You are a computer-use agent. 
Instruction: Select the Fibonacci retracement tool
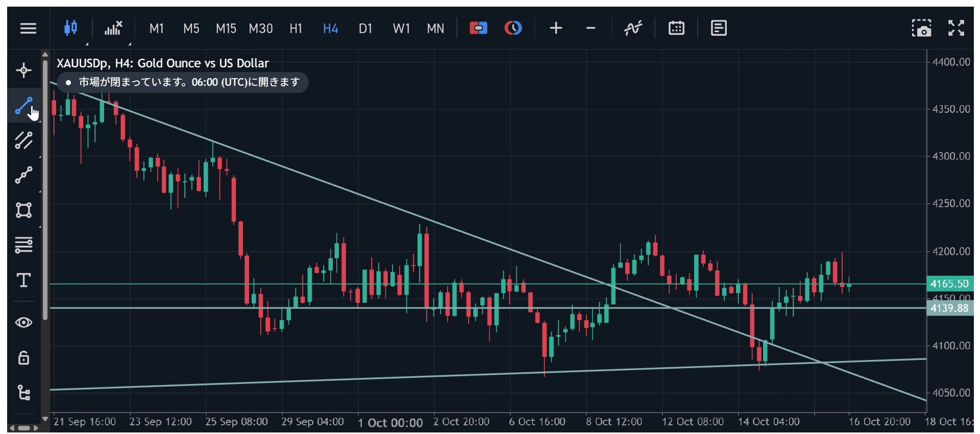[x=23, y=245]
